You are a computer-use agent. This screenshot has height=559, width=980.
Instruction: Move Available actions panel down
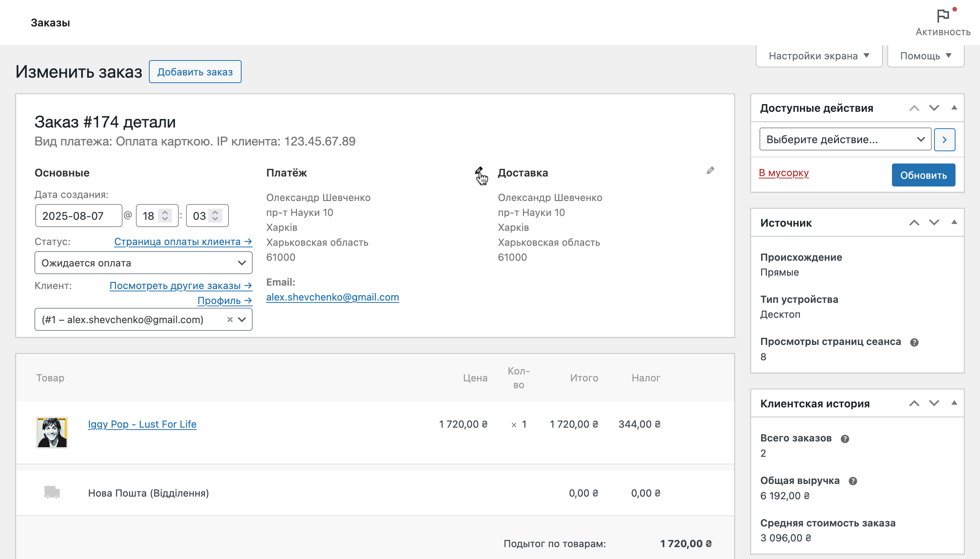[934, 108]
